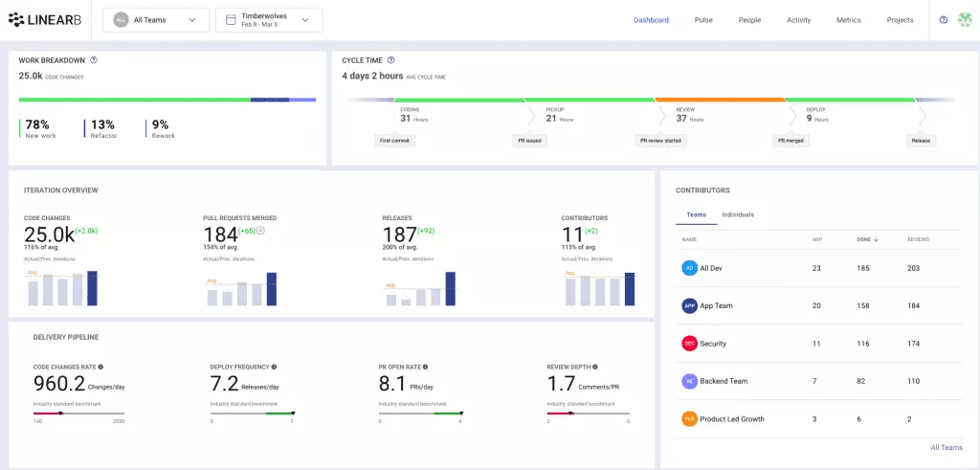Click the light purple Rework bar segment

click(302, 100)
